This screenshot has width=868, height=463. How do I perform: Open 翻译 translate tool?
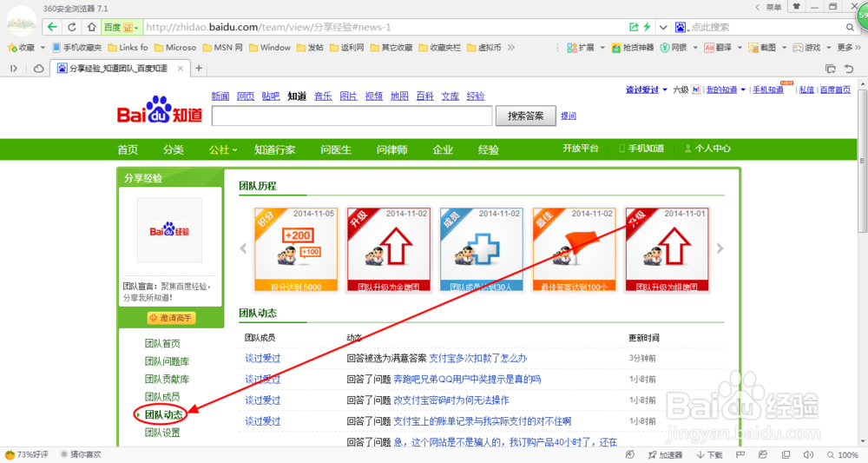pos(718,48)
